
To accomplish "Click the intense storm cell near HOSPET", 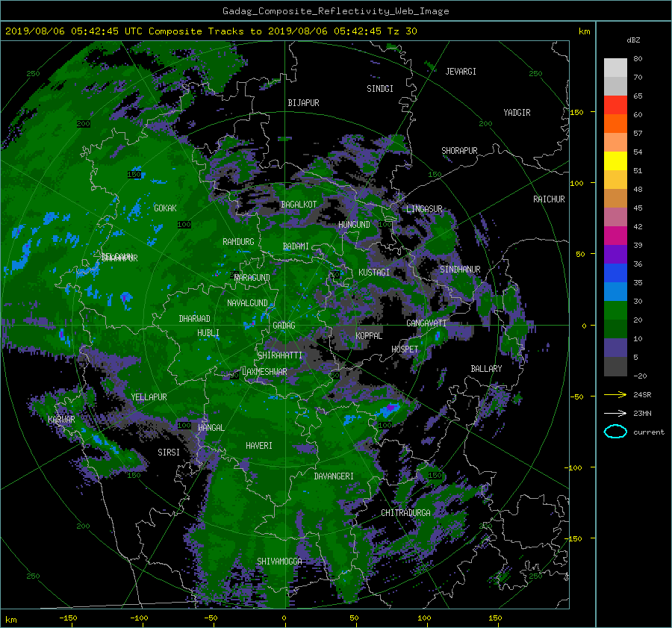I will point(390,408).
